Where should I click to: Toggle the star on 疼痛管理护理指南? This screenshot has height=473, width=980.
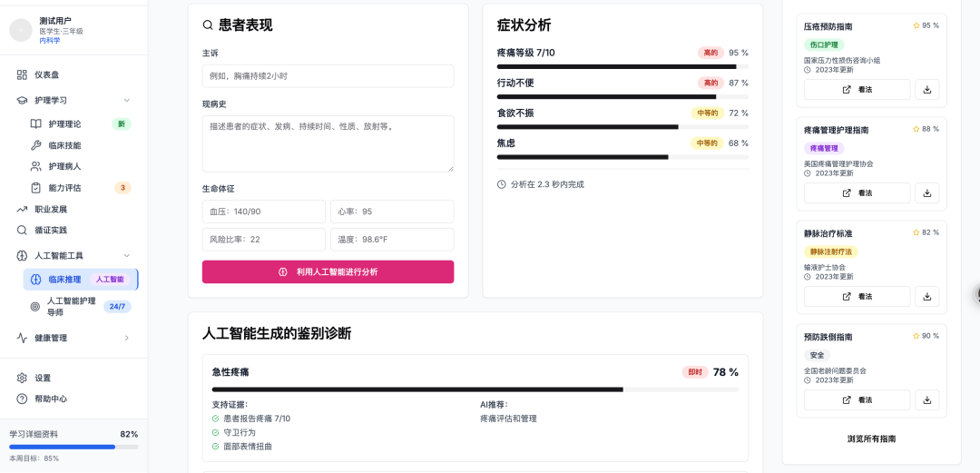pos(916,129)
